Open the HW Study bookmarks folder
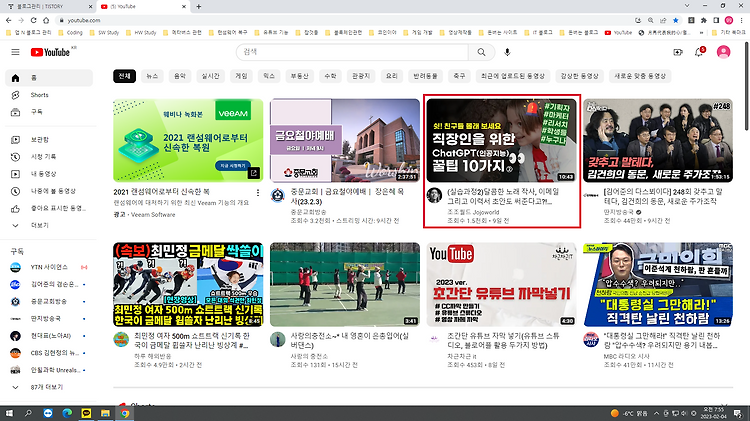Image resolution: width=750 pixels, height=421 pixels. (142, 33)
